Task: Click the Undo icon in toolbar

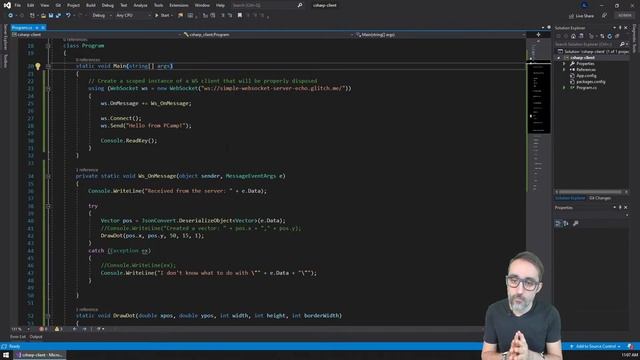Action: coord(68,16)
